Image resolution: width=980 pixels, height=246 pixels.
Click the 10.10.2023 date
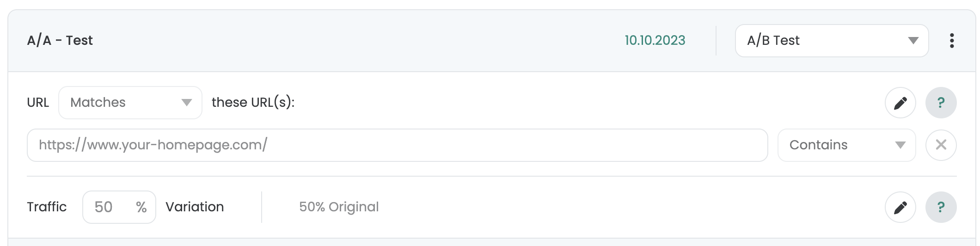(655, 40)
